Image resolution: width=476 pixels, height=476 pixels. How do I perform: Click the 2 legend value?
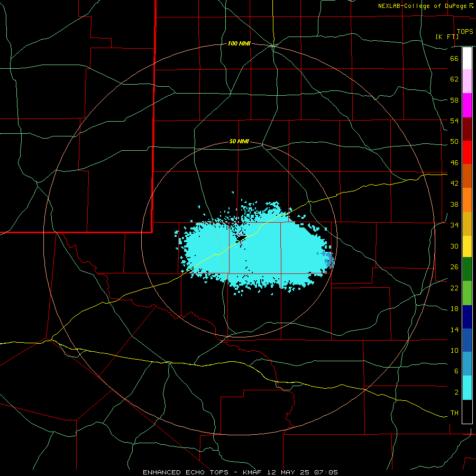pyautogui.click(x=456, y=392)
